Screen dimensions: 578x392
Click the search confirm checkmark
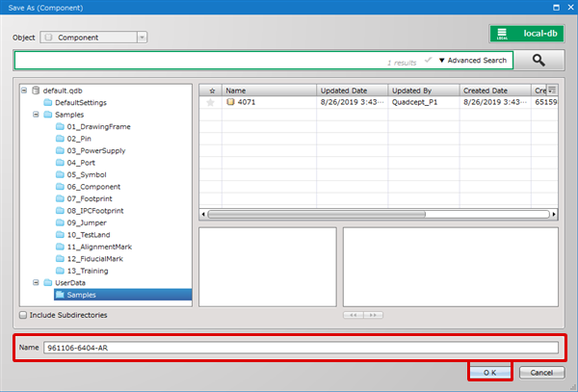point(429,60)
